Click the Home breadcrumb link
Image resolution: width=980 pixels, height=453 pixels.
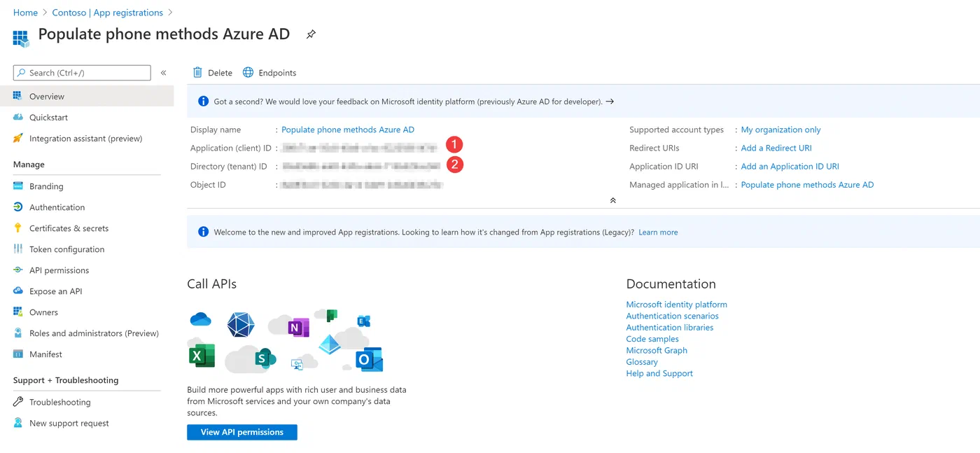point(26,13)
